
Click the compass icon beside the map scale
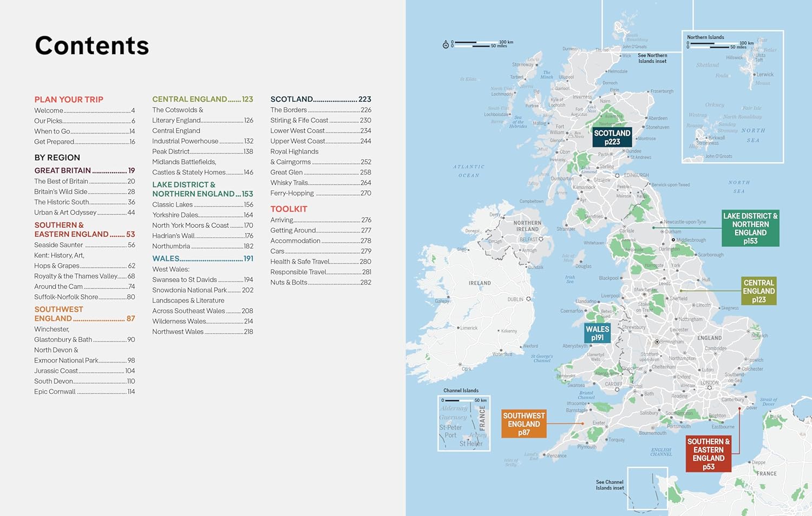446,44
